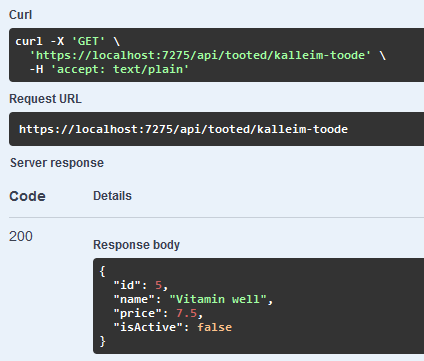This screenshot has width=424, height=361.
Task: Click the Curl section label
Action: 20,15
